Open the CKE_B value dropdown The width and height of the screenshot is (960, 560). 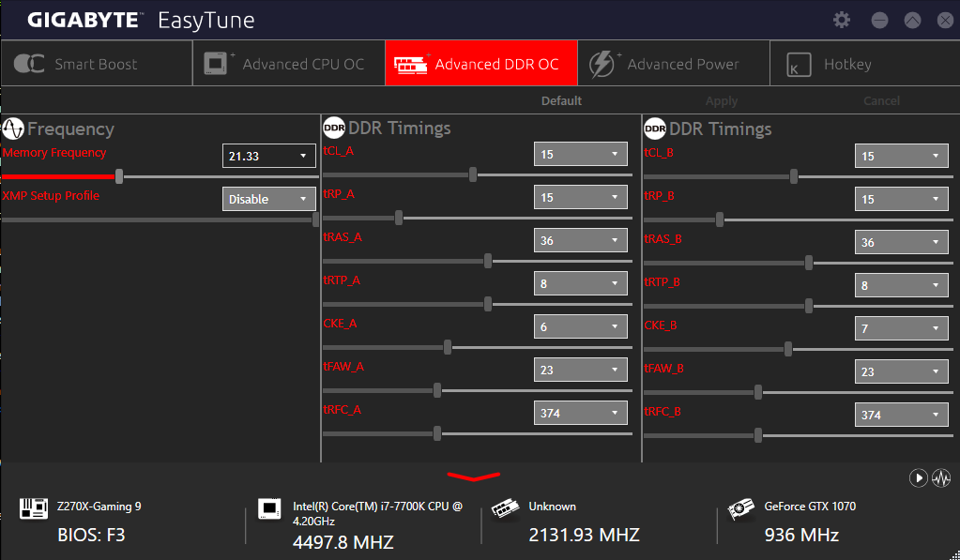point(901,328)
